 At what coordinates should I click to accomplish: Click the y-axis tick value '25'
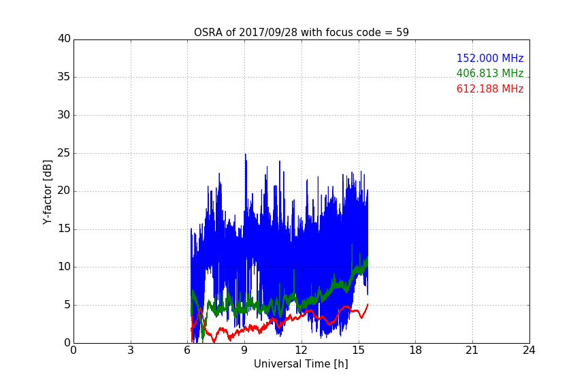pos(64,153)
